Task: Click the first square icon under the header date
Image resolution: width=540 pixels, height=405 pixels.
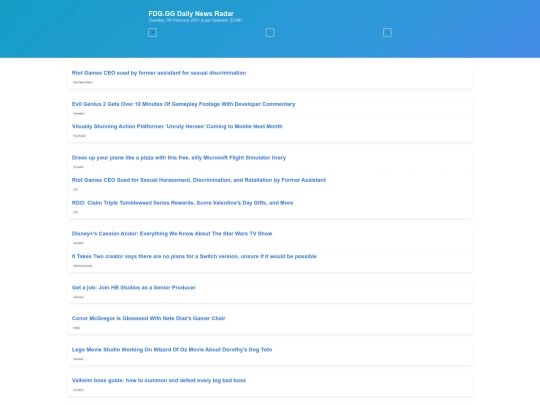Action: point(152,32)
